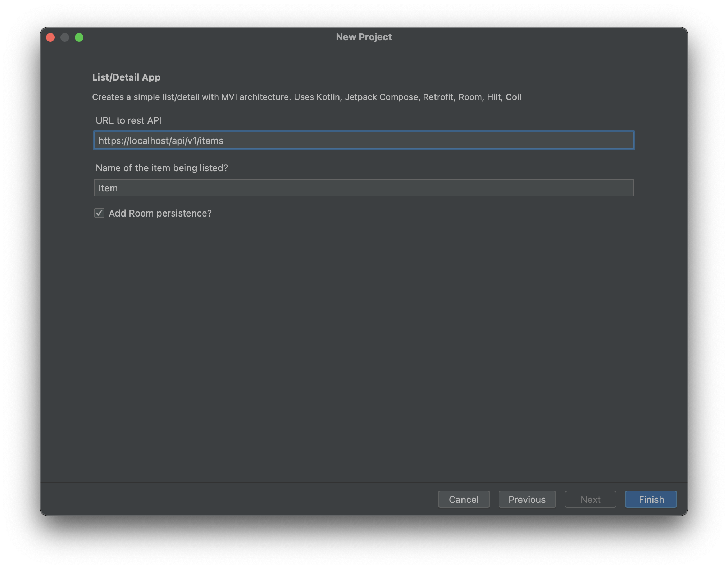Image resolution: width=728 pixels, height=569 pixels.
Task: Uncheck the Add Room persistence checkbox
Action: [x=99, y=213]
